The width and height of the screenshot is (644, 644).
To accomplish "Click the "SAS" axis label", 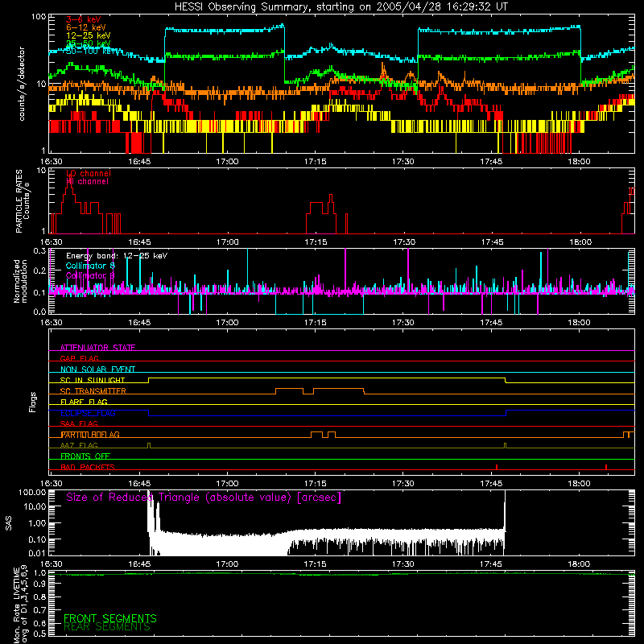I will pyautogui.click(x=9, y=523).
